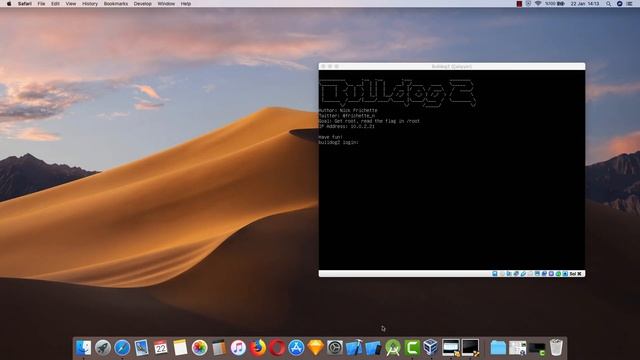The height and width of the screenshot is (360, 640).
Task: Click host key Sol ⌘ indicator in VirtualBox
Action: pyautogui.click(x=576, y=273)
